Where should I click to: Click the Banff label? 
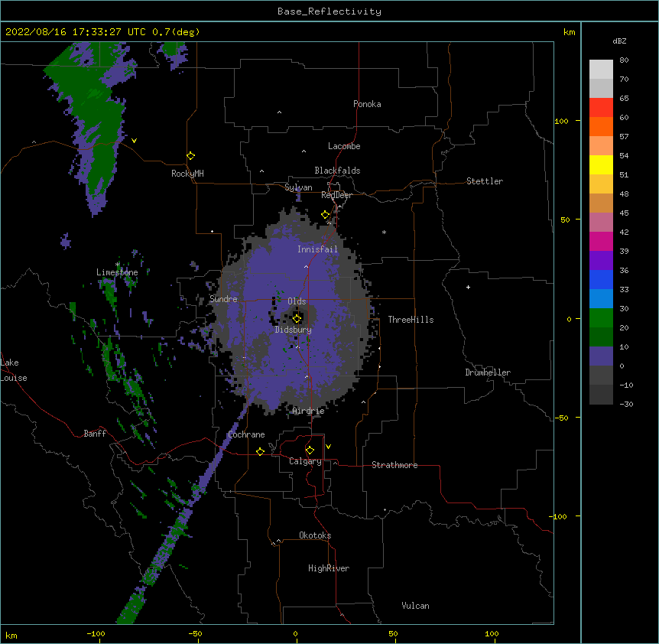click(x=95, y=434)
